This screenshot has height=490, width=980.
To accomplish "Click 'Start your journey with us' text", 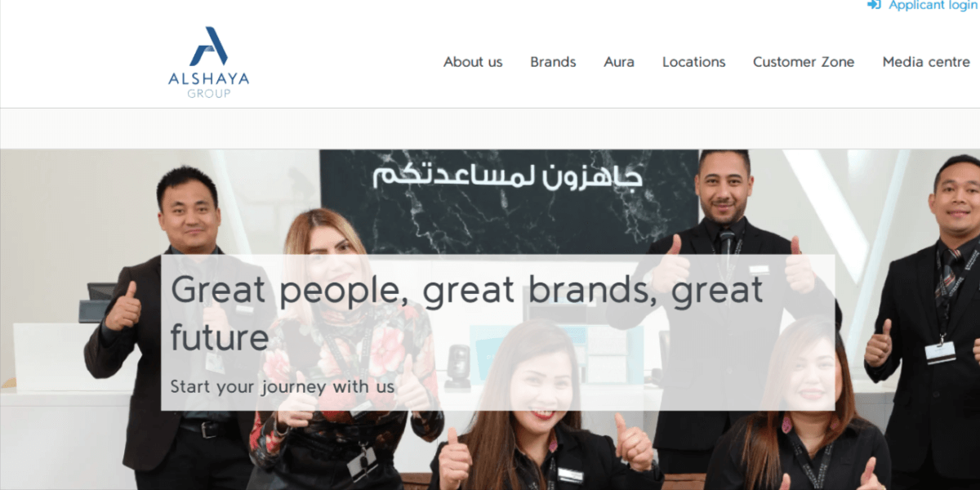I will pyautogui.click(x=283, y=385).
